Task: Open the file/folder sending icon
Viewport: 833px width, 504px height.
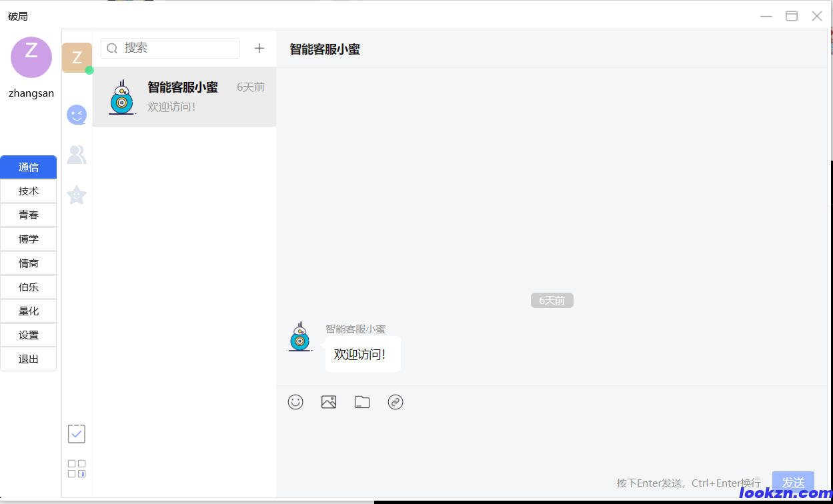Action: (x=362, y=401)
